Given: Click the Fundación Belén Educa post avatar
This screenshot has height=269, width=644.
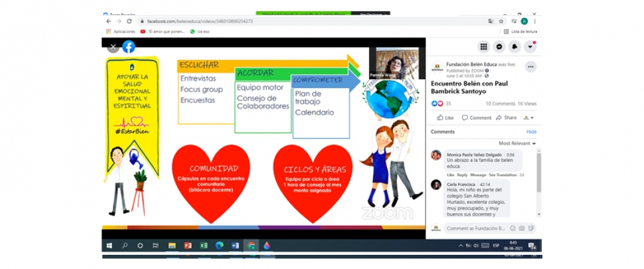Looking at the screenshot, I should coord(437,67).
